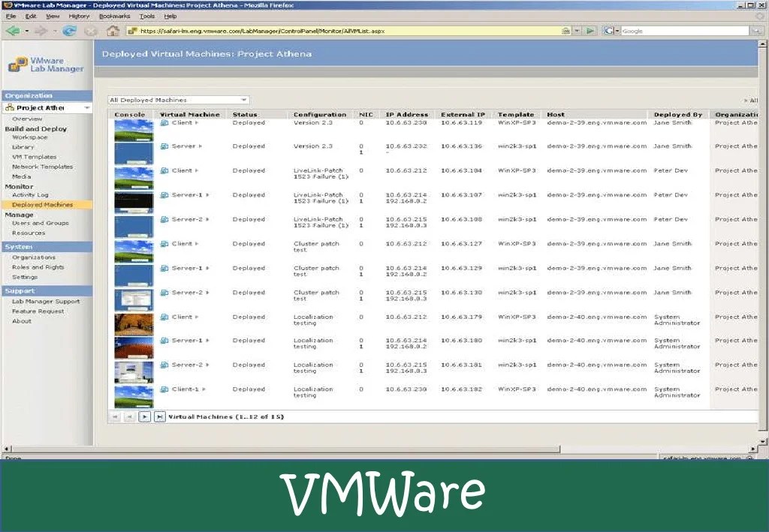Screen dimensions: 769x532
Task: Open the File menu
Action: tap(11, 17)
